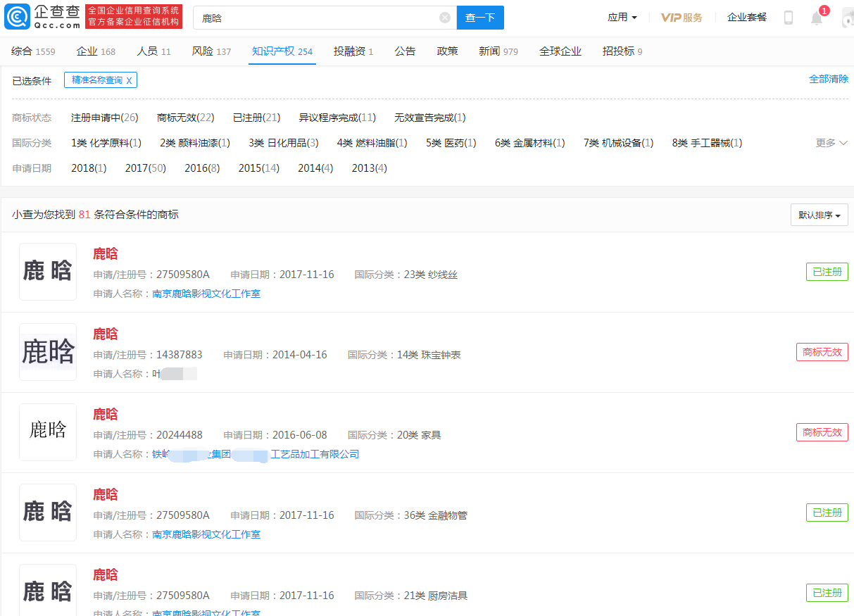Click the red 全国企业信用查询系统 badge
Screen dimensions: 854x616
point(134,15)
